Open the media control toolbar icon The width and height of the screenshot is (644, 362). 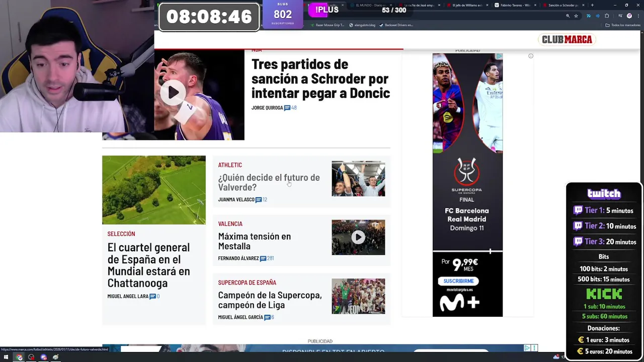[x=620, y=16]
